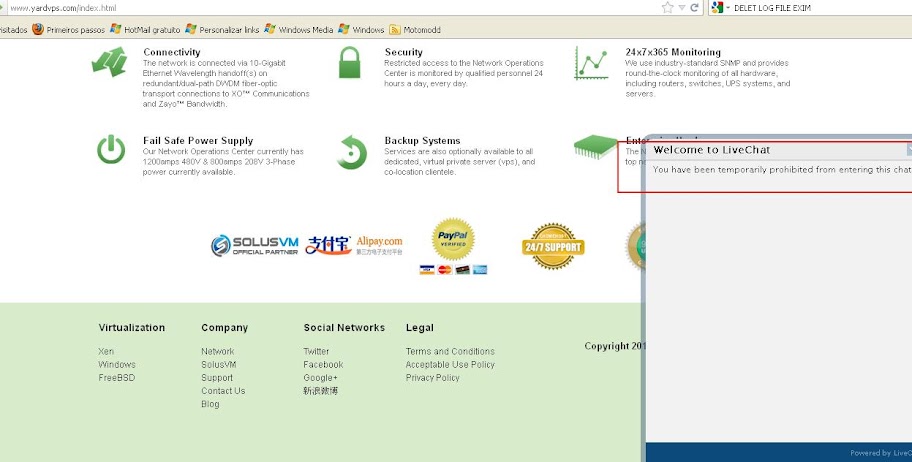
Task: Click the temporarily prohibited chat message
Action: pos(782,169)
